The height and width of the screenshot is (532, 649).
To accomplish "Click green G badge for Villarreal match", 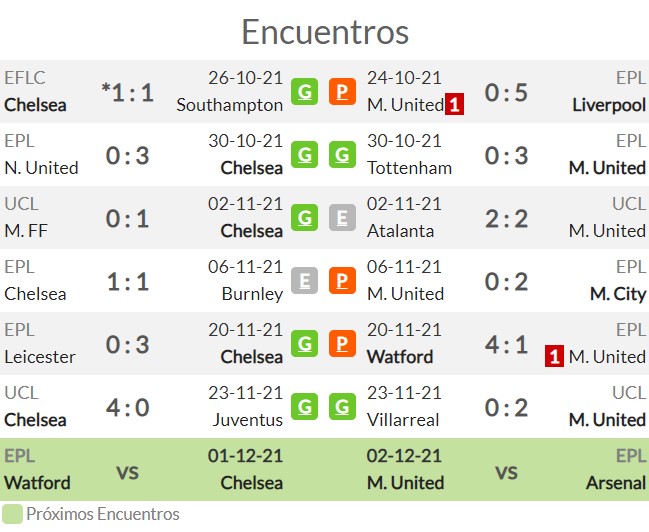I will [342, 407].
